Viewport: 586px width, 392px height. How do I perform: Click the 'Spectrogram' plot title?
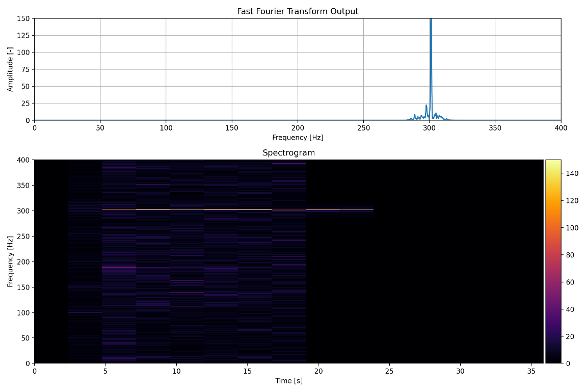point(288,153)
